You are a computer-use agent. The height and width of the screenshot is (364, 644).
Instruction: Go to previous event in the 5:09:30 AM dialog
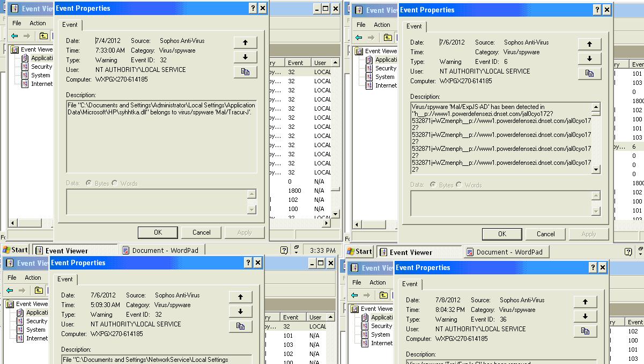[x=240, y=297]
